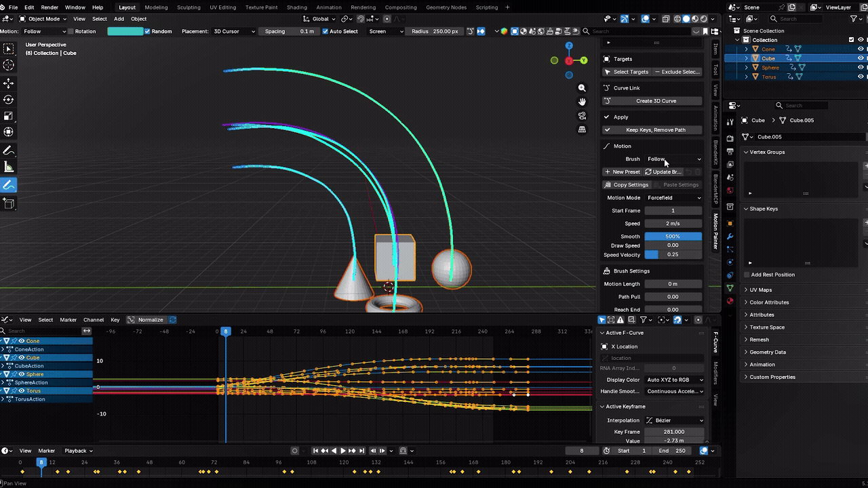
Task: Select the Move tool in toolbar
Action: pyautogui.click(x=9, y=83)
